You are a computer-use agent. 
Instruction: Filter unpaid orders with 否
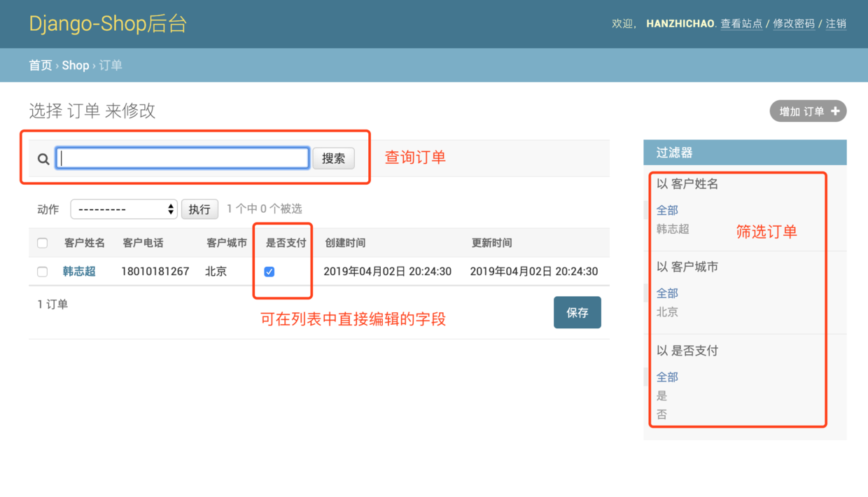pyautogui.click(x=662, y=415)
